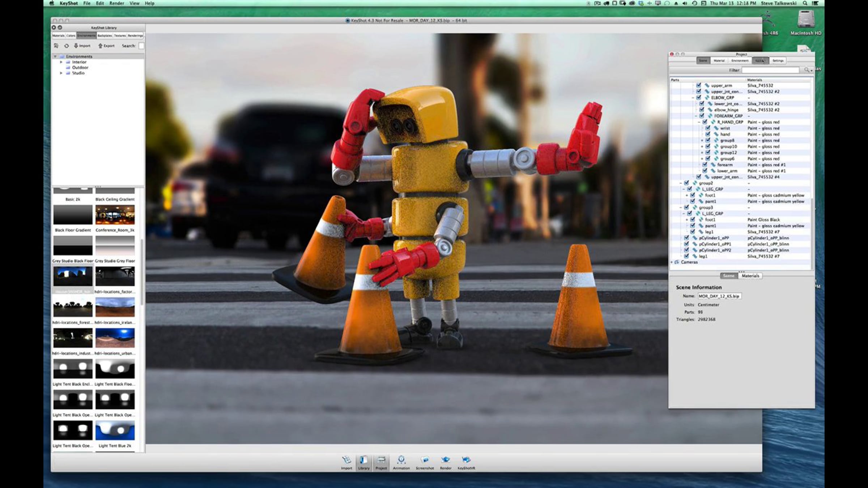Click the Filter input field
This screenshot has width=868, height=488.
pyautogui.click(x=770, y=70)
